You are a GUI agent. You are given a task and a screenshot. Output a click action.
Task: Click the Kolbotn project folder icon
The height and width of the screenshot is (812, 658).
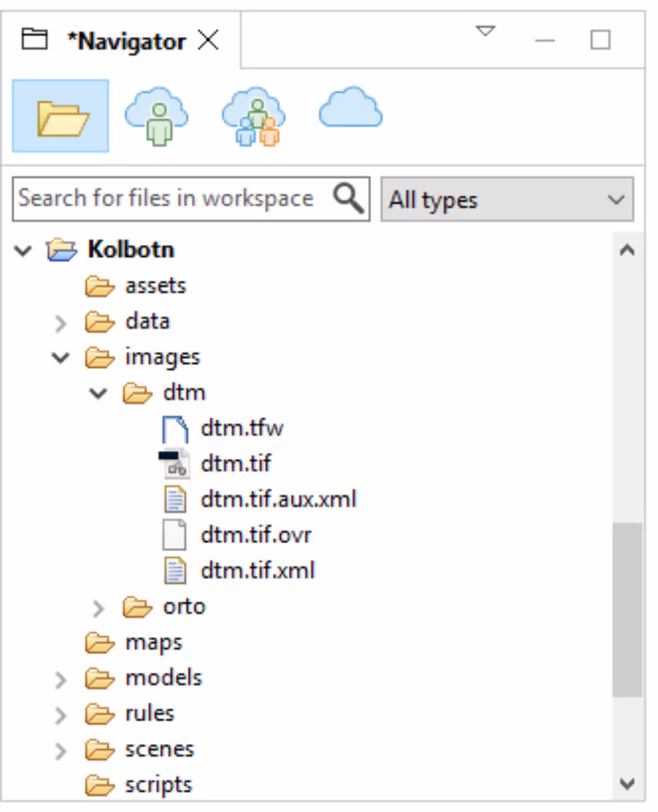tap(62, 250)
